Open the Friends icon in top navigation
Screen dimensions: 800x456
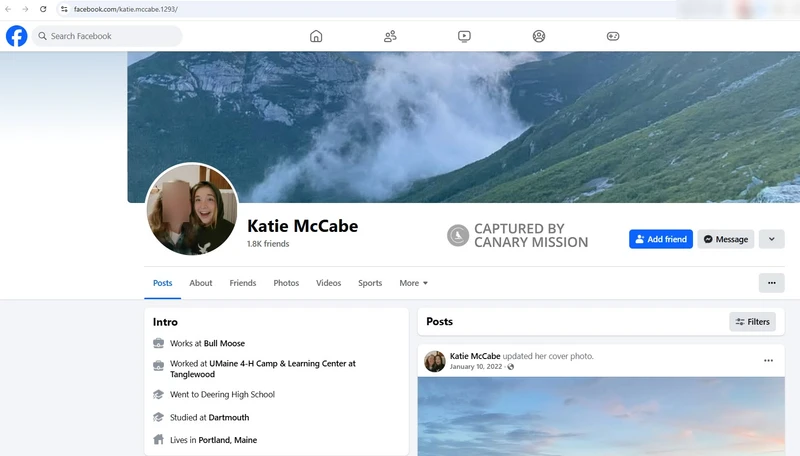coord(390,36)
